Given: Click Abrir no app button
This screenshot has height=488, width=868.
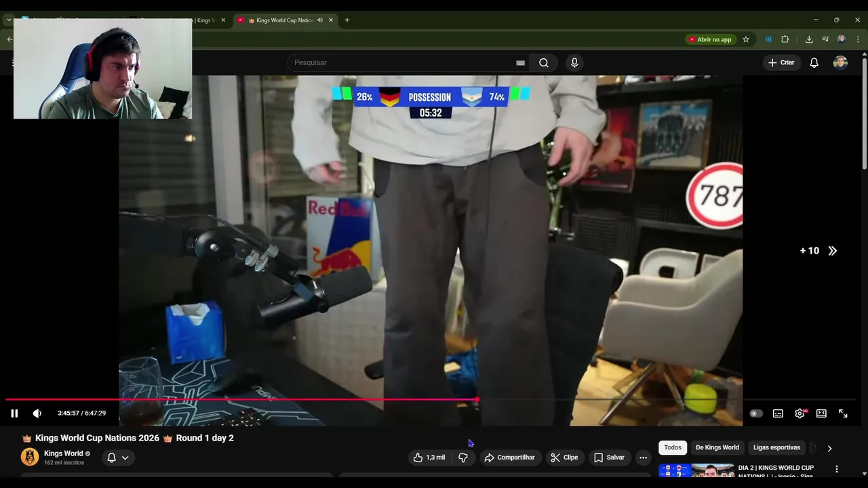Looking at the screenshot, I should point(710,39).
